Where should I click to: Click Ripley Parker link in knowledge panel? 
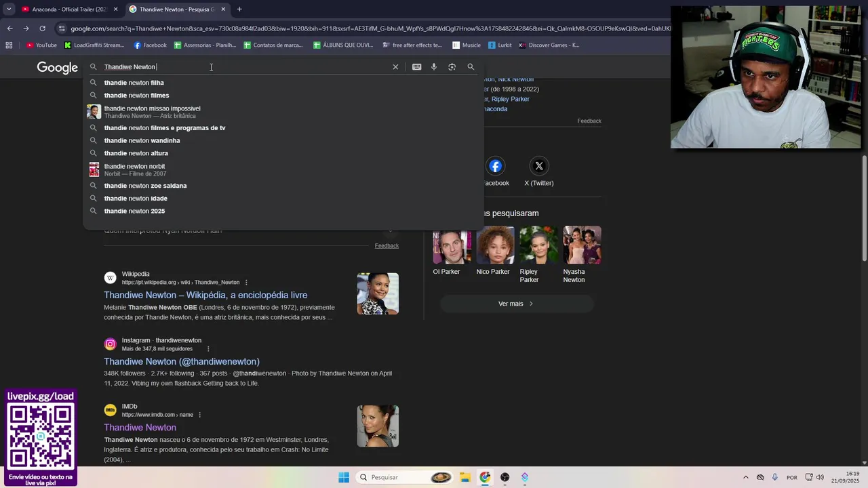(x=510, y=99)
